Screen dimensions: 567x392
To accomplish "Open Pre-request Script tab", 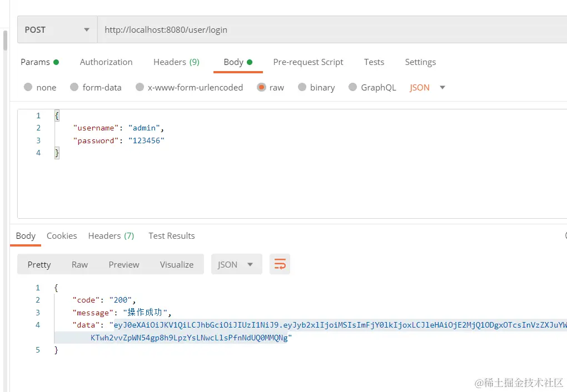I will (x=308, y=62).
